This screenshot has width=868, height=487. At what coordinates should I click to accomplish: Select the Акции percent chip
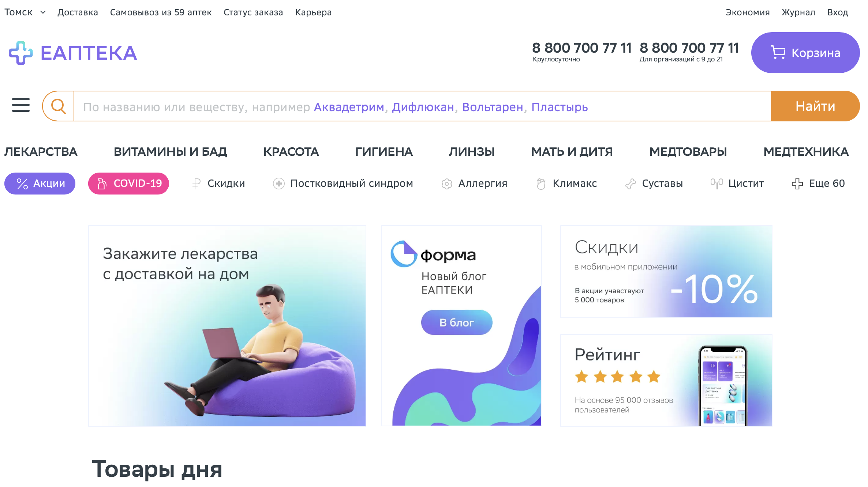(40, 184)
